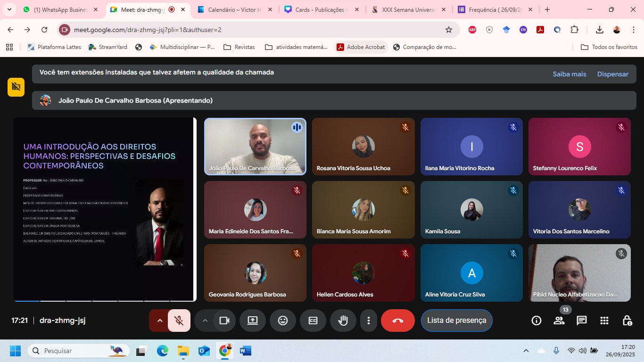
Task: Expand video settings arrow beside camera
Action: 205,321
